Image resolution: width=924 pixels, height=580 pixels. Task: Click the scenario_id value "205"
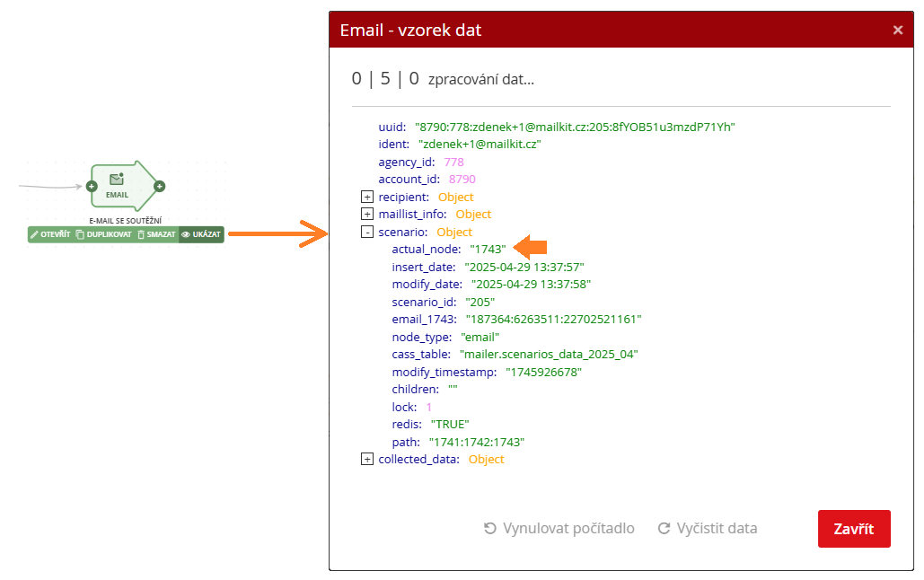click(480, 302)
